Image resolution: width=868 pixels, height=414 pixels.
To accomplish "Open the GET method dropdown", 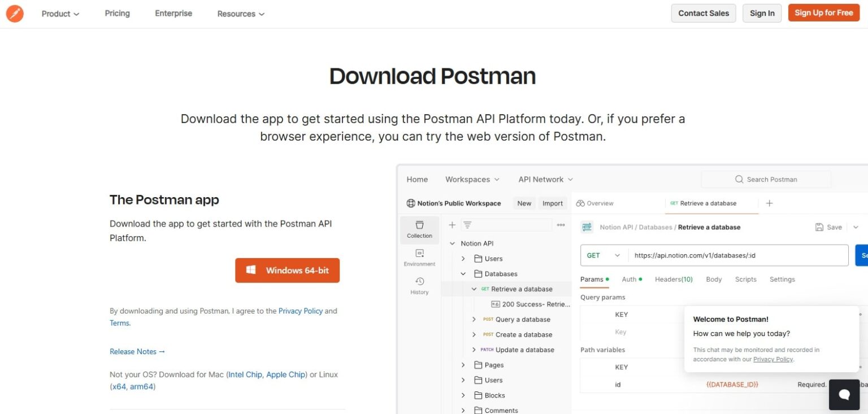I will (x=602, y=255).
